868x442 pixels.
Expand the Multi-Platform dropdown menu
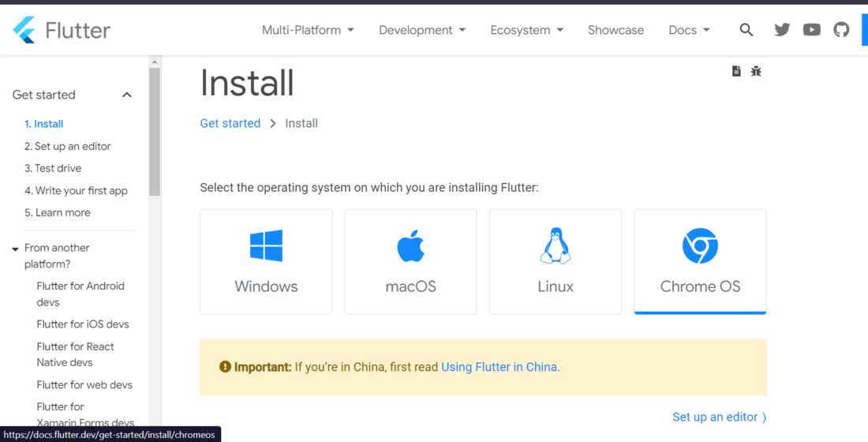point(308,30)
